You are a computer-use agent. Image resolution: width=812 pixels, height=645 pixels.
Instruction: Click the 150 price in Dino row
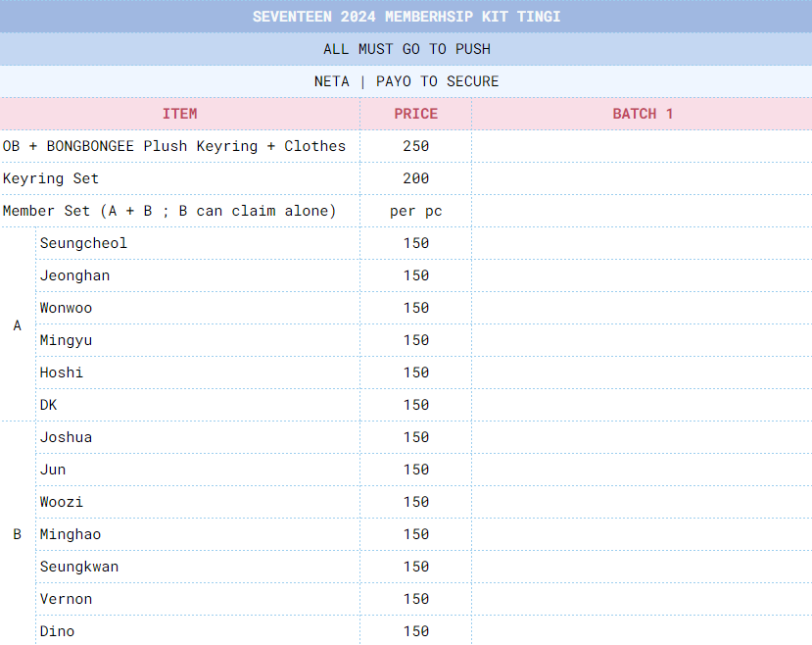click(x=416, y=630)
